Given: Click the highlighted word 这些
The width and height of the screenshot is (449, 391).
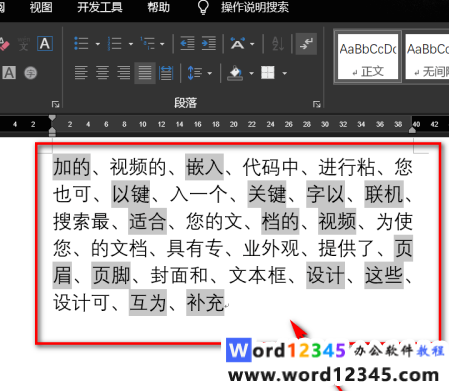Looking at the screenshot, I should [x=384, y=275].
